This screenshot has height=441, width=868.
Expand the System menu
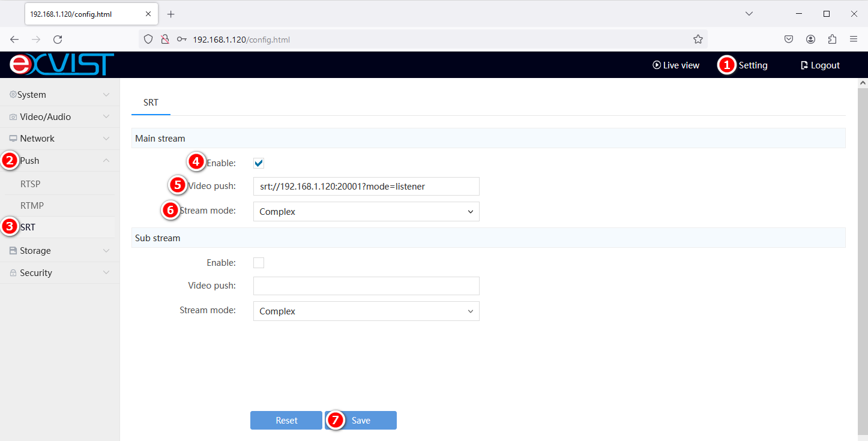[60, 95]
